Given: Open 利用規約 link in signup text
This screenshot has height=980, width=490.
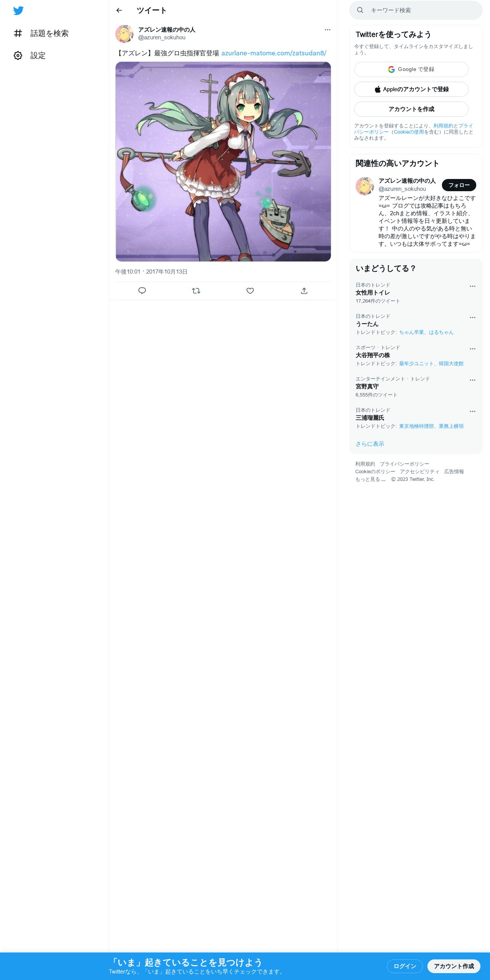Looking at the screenshot, I should click(x=443, y=126).
